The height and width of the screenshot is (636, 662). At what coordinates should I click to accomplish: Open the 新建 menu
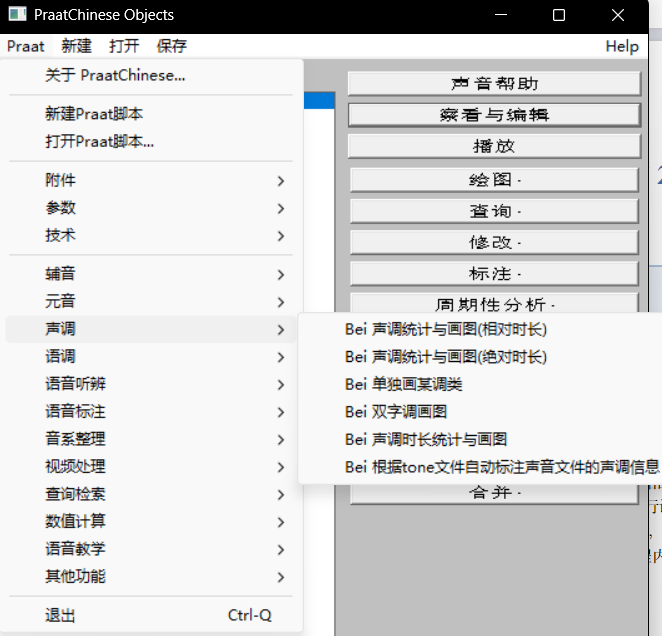pyautogui.click(x=76, y=46)
